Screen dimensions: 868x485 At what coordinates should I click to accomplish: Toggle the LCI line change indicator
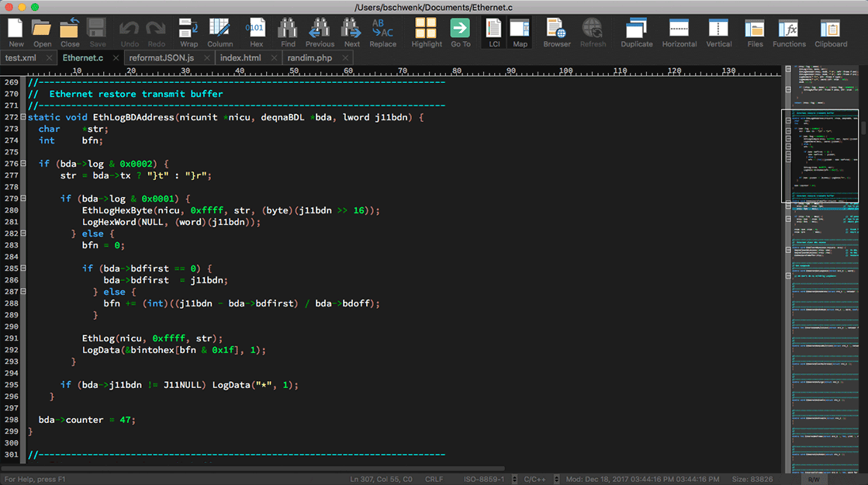(493, 29)
